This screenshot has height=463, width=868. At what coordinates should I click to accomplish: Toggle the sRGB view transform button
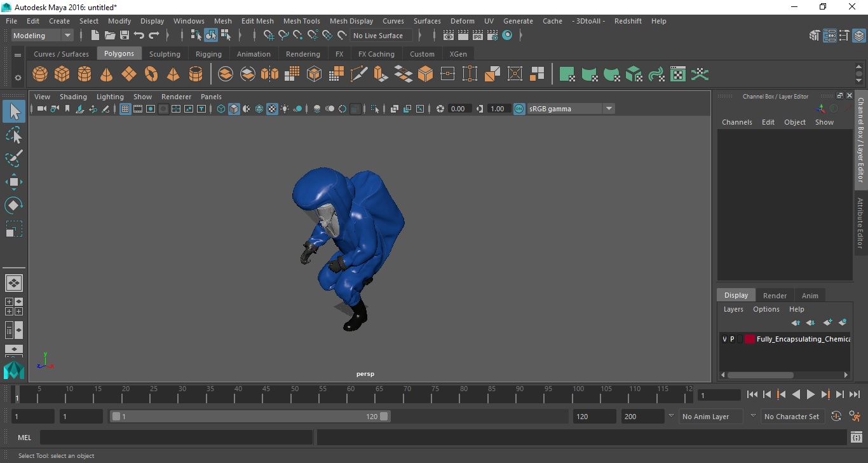519,109
